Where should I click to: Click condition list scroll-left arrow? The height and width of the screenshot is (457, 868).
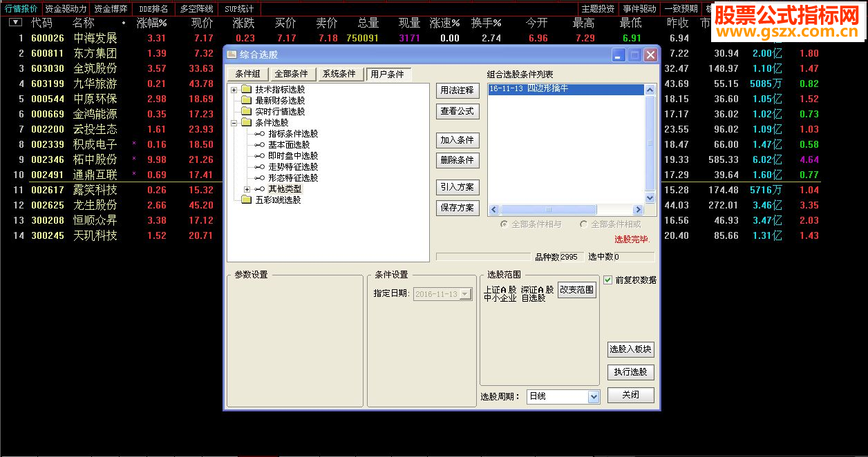coord(494,210)
